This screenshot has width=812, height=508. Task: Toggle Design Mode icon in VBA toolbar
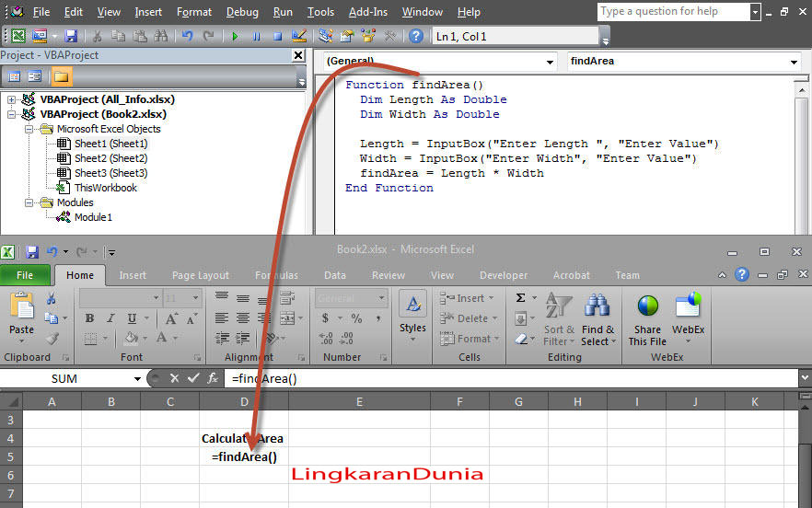point(299,36)
